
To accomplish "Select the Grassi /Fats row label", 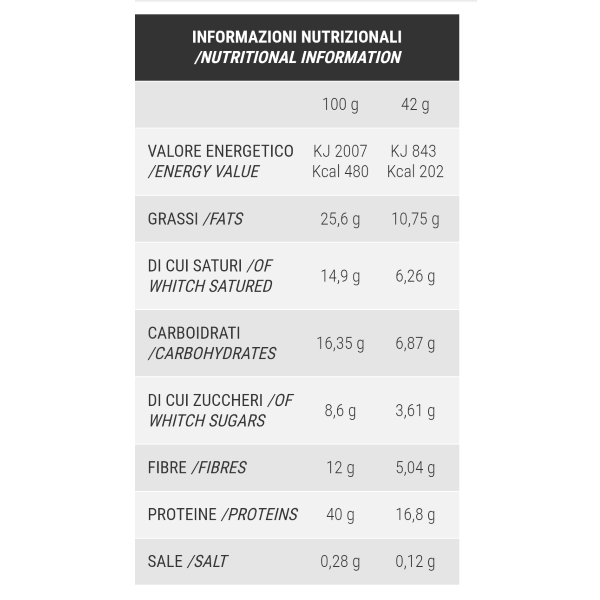I will pyautogui.click(x=195, y=219).
